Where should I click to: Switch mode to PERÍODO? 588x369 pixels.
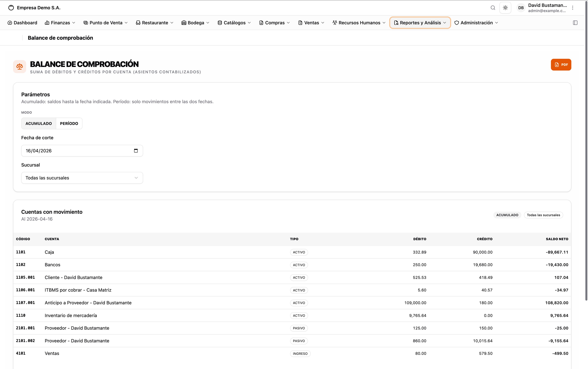pos(69,123)
